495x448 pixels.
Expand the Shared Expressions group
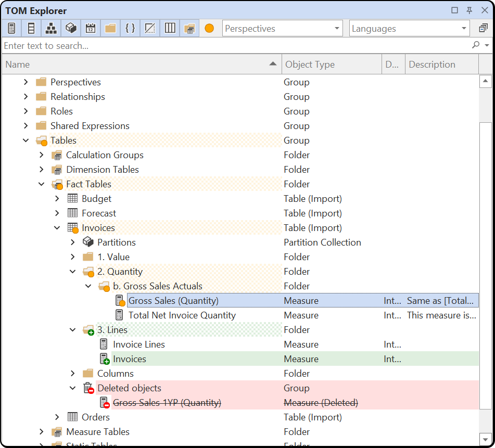26,125
